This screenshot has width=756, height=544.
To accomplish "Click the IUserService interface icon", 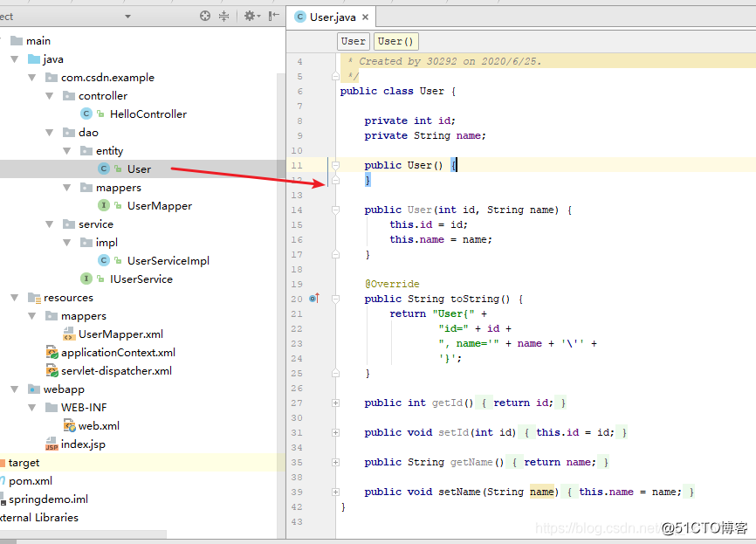I will pyautogui.click(x=86, y=279).
